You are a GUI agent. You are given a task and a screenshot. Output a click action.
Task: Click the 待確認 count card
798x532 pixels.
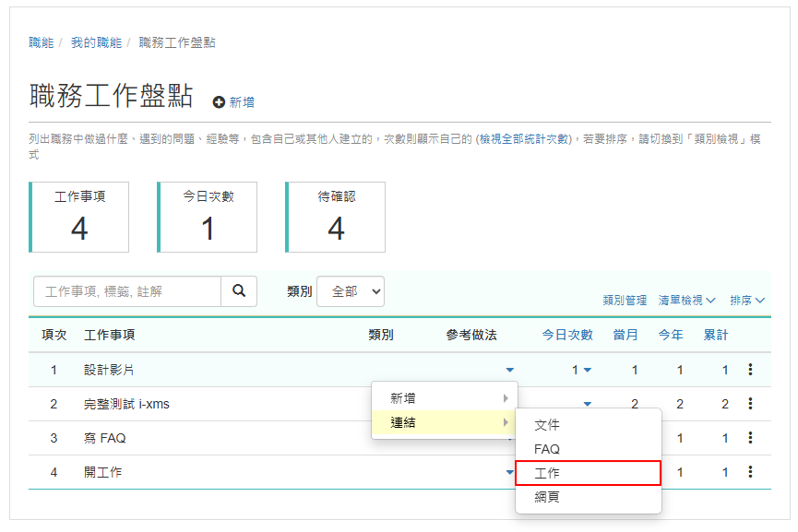pyautogui.click(x=336, y=218)
